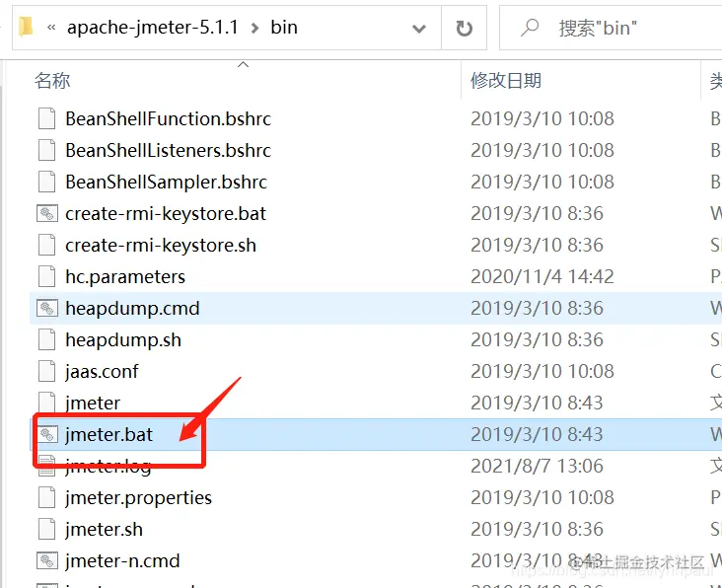Expand the apache-jmeter-5.1.1 breadcrumb chevron
Viewport: 722px width, 588px height.
(x=254, y=28)
